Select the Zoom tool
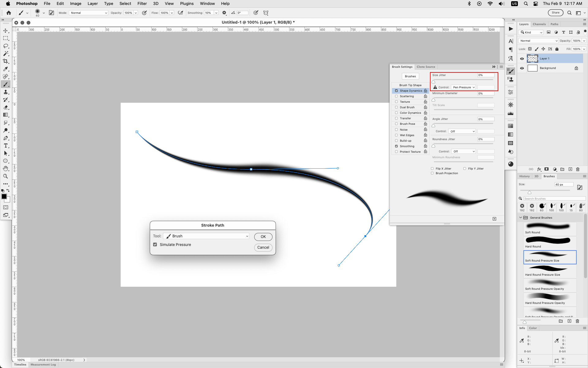This screenshot has height=368, width=588. (x=6, y=176)
